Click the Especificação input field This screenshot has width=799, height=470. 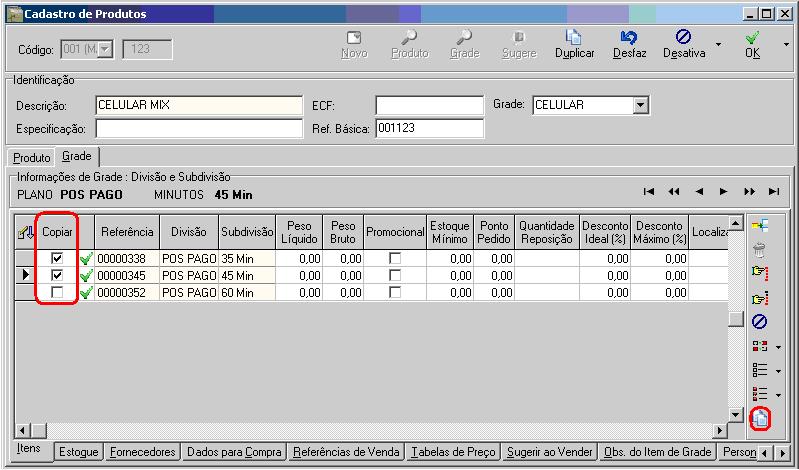tap(199, 128)
